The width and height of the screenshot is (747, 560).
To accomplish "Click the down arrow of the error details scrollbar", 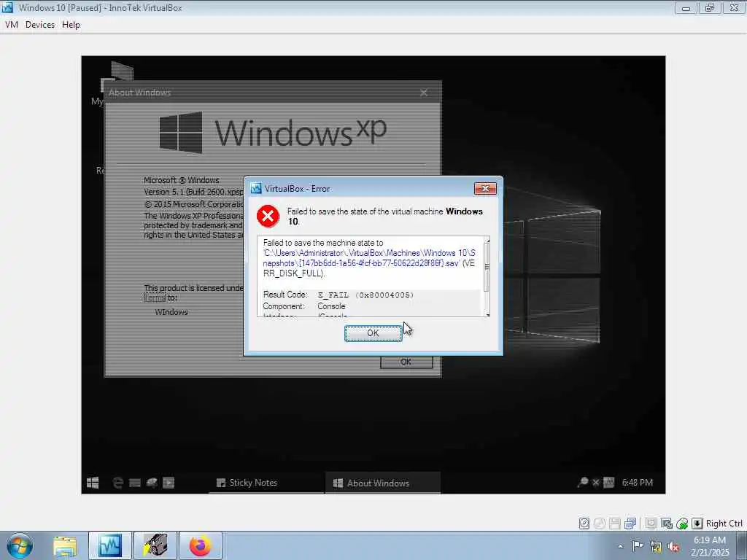I will 487,315.
